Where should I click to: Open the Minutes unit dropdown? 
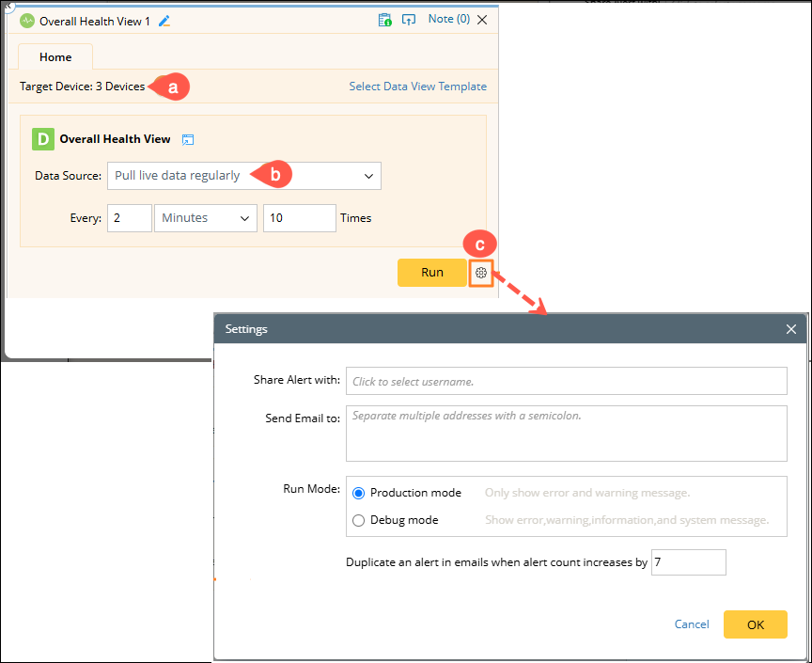[206, 218]
